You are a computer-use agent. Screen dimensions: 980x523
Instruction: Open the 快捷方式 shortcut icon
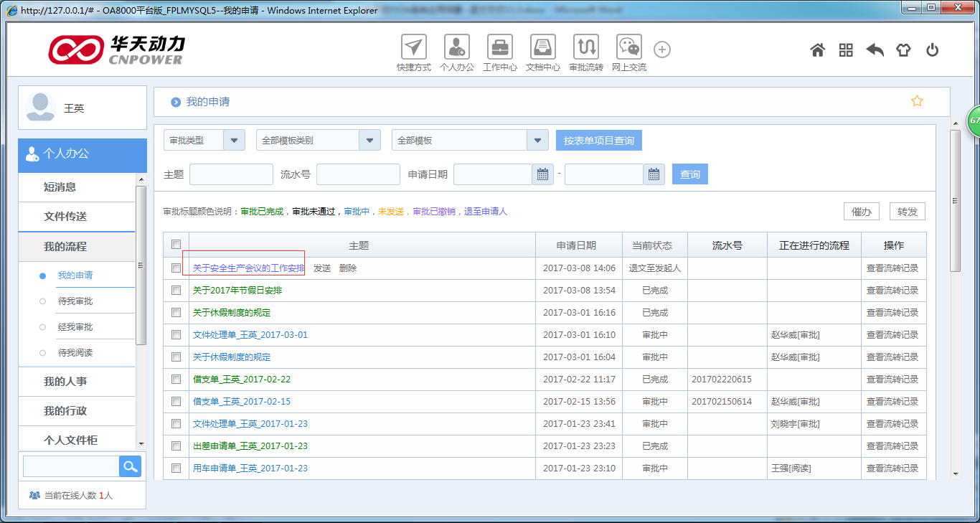[x=413, y=47]
